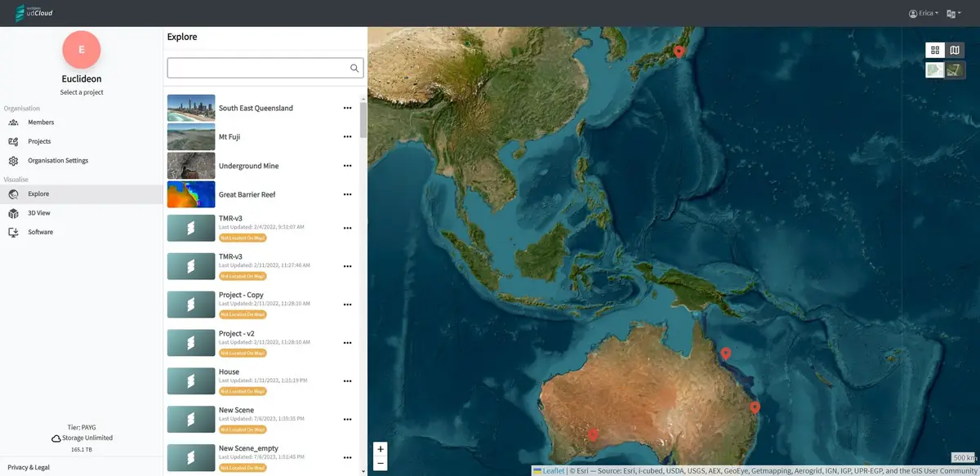Open options for Project - v2

(x=348, y=343)
